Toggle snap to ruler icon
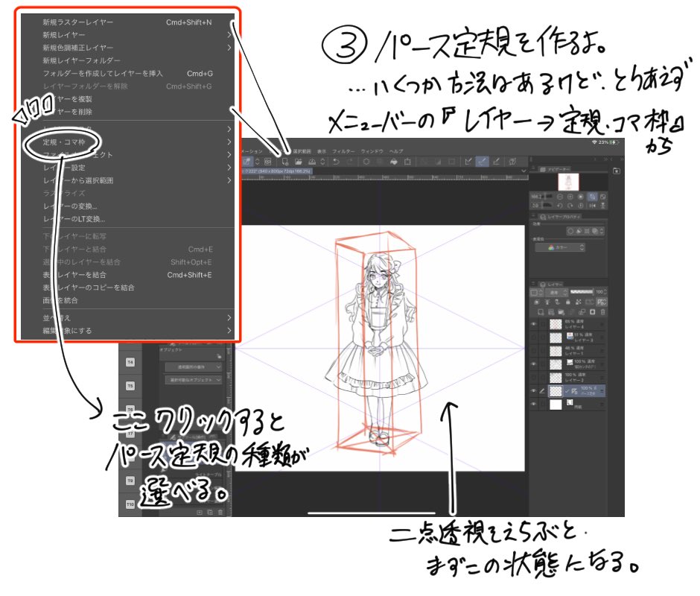The image size is (700, 596). [468, 162]
